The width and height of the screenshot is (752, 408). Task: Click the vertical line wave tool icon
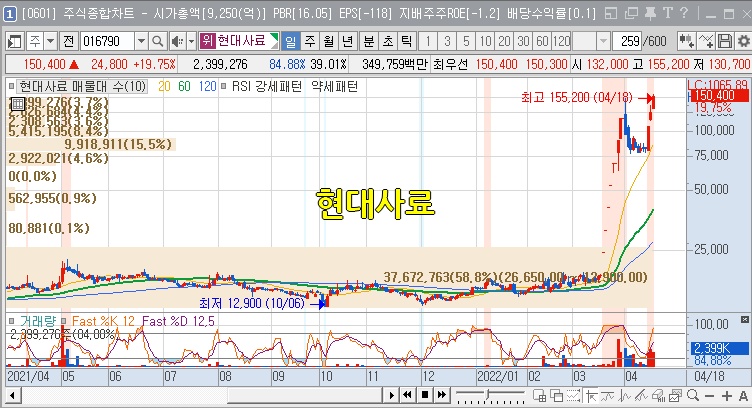pyautogui.click(x=624, y=396)
